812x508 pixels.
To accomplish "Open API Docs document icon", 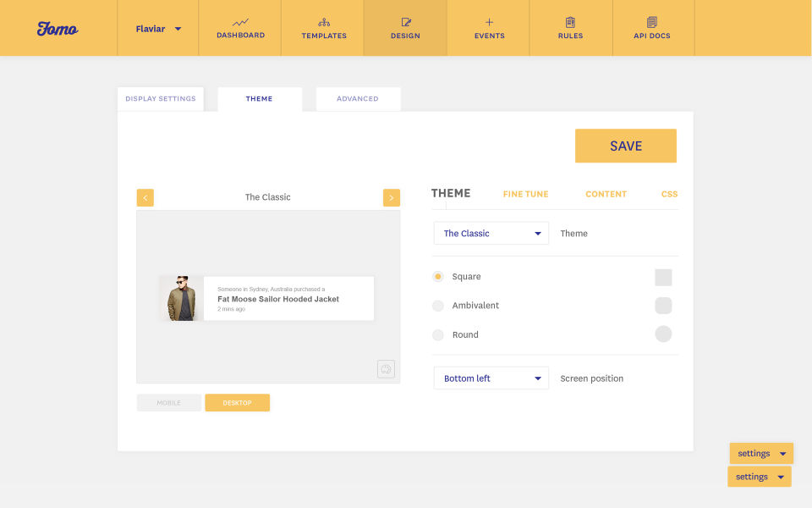I will [652, 22].
